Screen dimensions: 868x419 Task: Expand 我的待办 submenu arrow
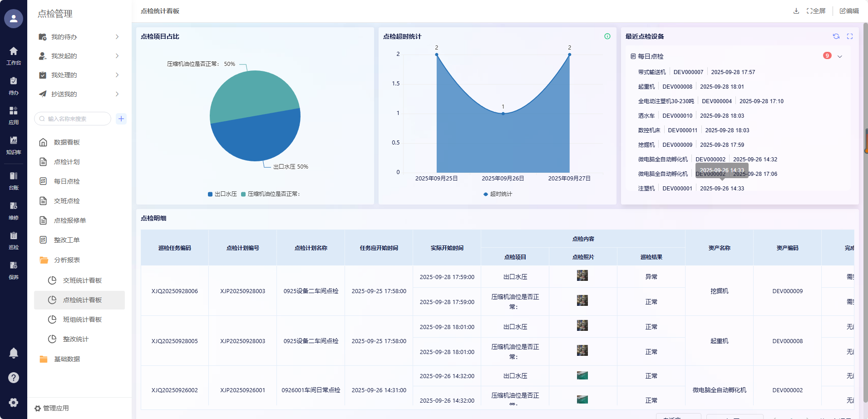click(x=117, y=37)
